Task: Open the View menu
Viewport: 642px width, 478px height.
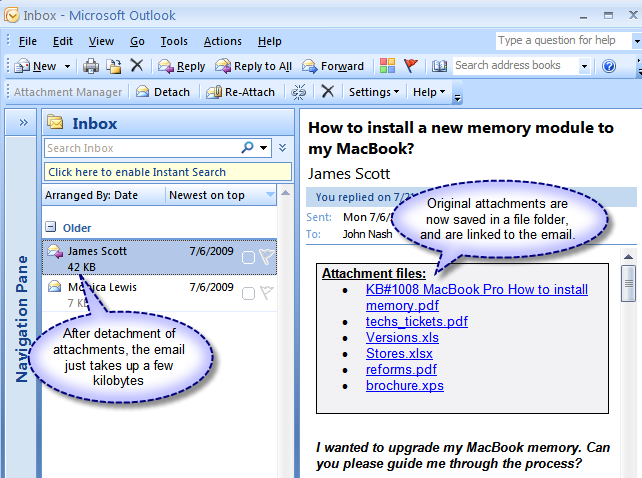Action: [101, 41]
